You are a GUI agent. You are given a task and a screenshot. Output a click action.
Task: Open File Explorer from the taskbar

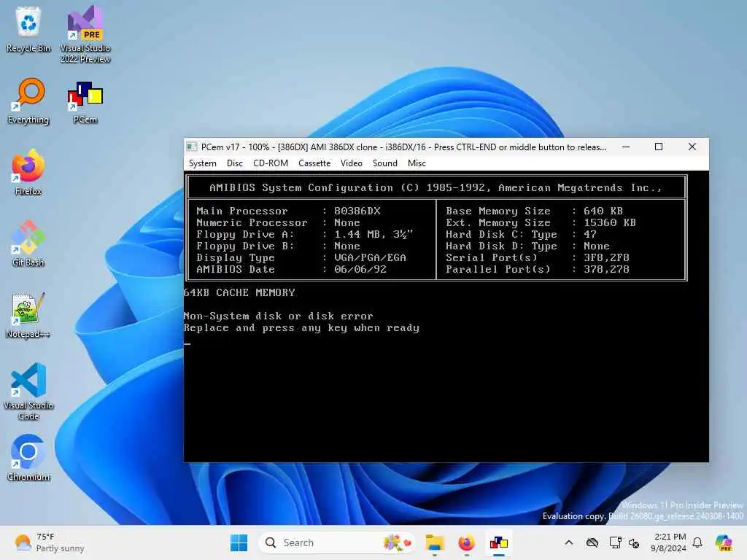click(x=435, y=542)
